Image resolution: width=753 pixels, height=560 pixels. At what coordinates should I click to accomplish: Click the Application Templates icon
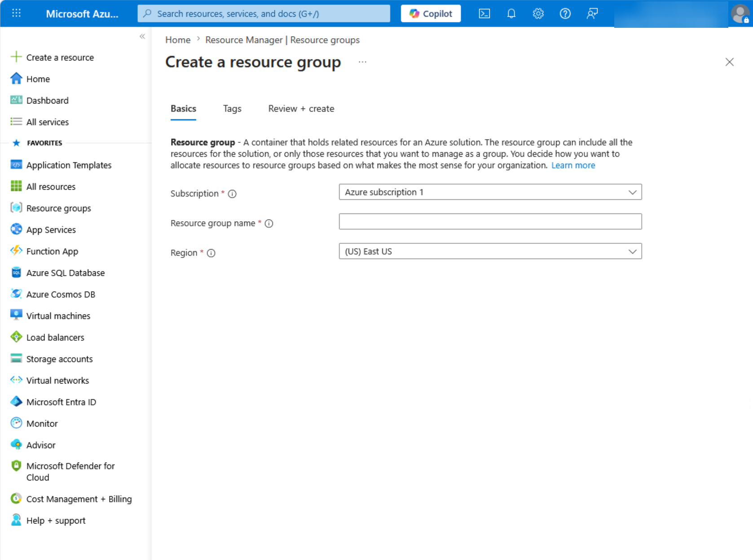coord(16,165)
